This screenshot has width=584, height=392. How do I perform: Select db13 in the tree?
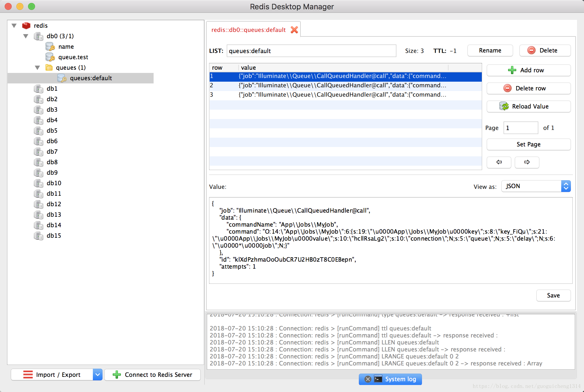point(54,215)
